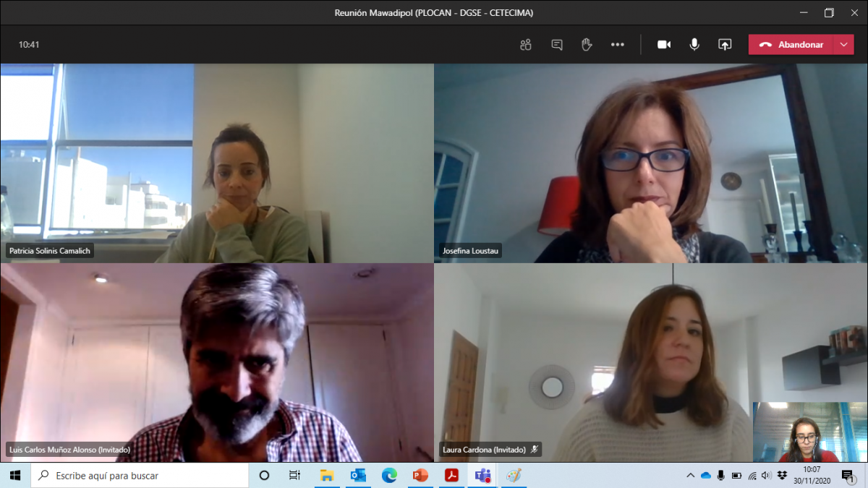
Task: Open the Windows Start menu
Action: [15, 475]
